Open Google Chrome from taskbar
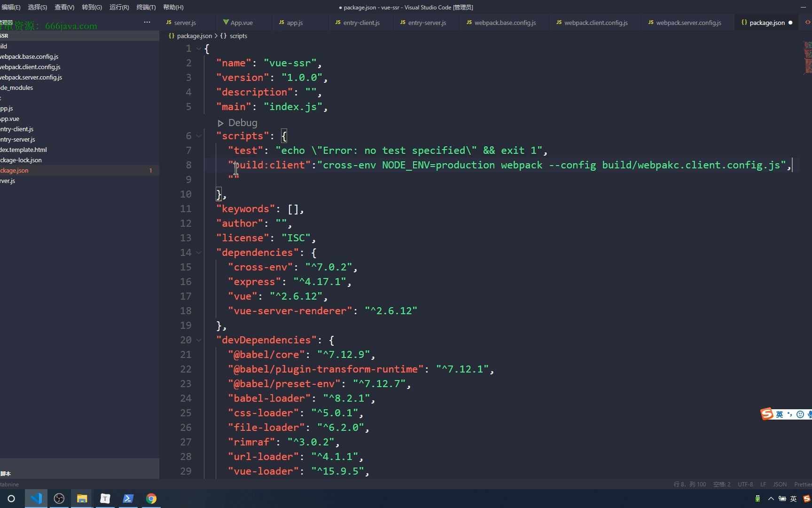The height and width of the screenshot is (508, 812). tap(151, 499)
